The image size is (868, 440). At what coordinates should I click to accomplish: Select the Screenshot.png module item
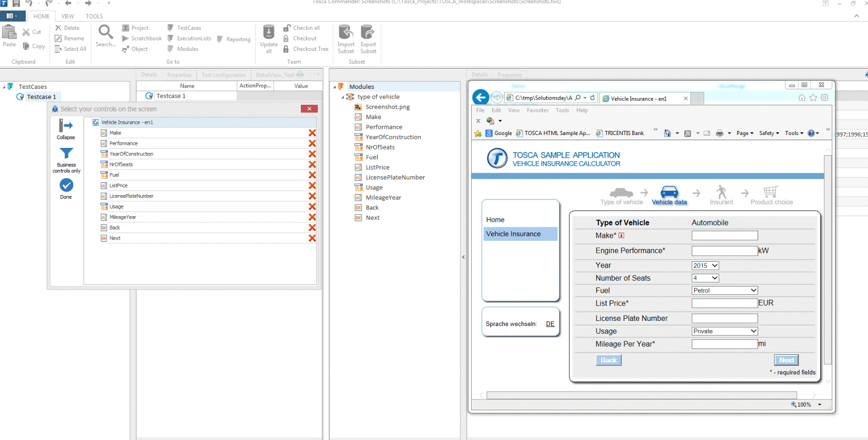[x=388, y=107]
